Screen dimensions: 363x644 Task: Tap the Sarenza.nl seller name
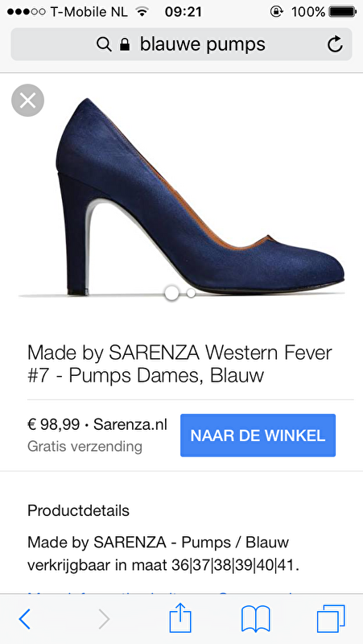coord(130,424)
